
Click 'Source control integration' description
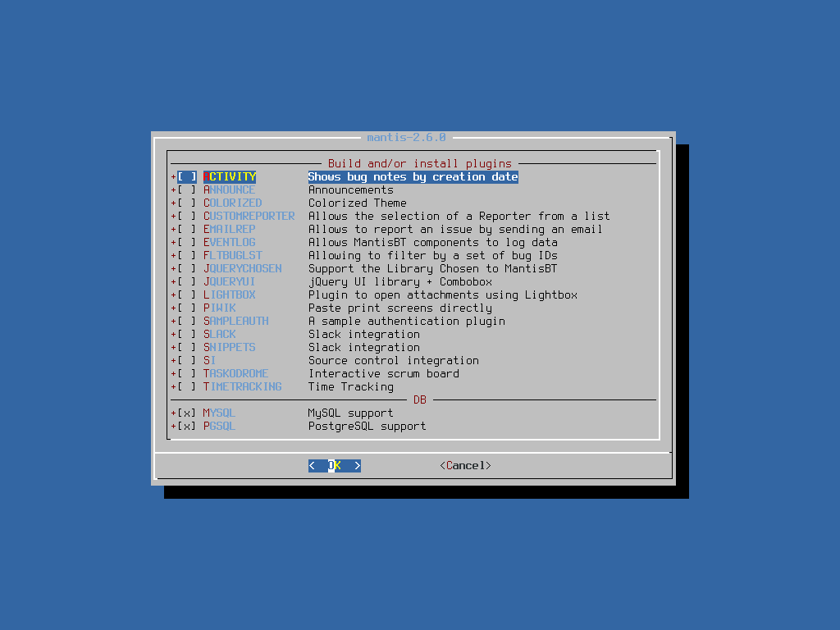394,361
